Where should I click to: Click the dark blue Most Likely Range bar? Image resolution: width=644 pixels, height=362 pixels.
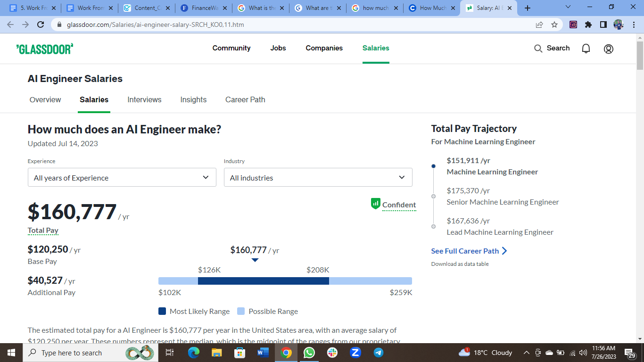[263, 281]
